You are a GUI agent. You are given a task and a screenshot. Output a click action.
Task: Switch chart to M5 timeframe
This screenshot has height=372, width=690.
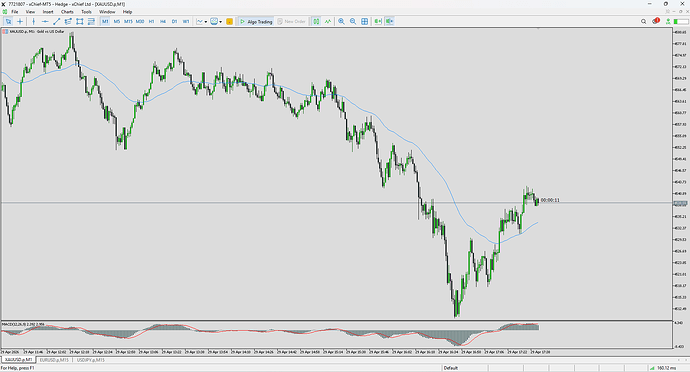tap(117, 21)
